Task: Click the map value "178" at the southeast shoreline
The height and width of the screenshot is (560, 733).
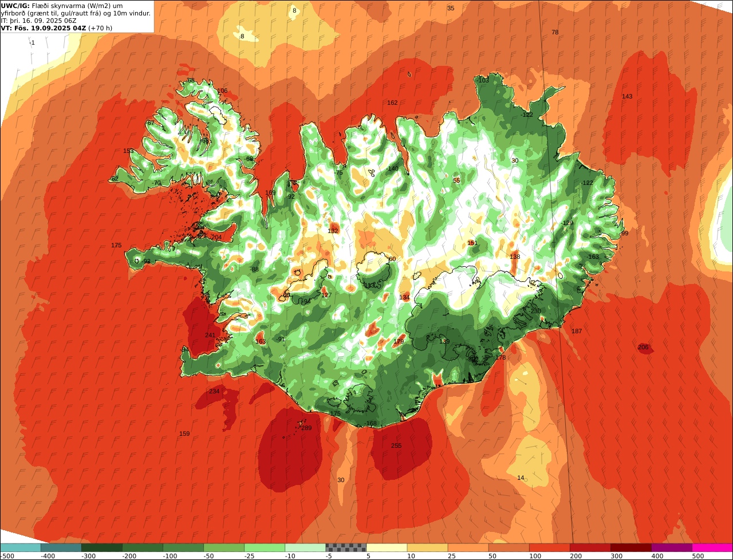Action: (x=501, y=357)
